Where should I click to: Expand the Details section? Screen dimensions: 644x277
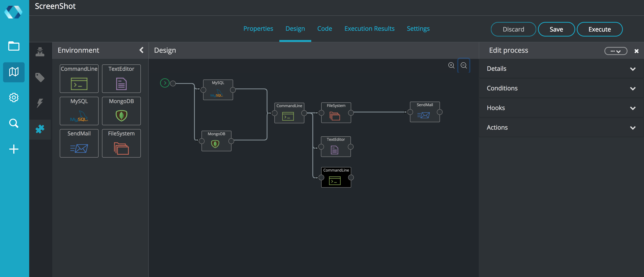pyautogui.click(x=561, y=68)
